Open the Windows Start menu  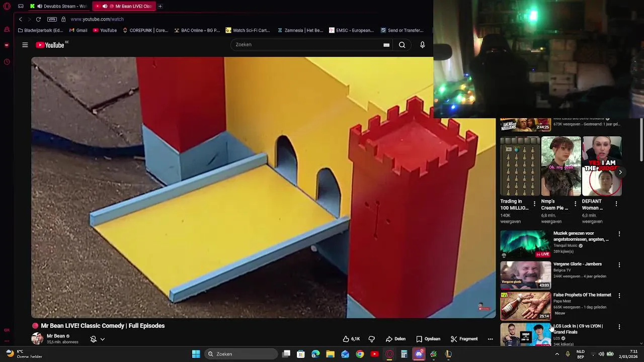[x=196, y=354]
